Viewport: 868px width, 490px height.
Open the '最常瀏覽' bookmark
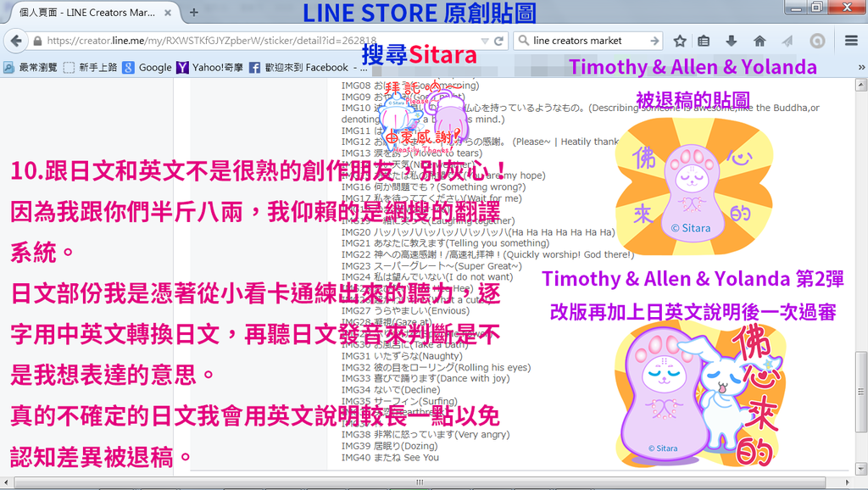(31, 68)
